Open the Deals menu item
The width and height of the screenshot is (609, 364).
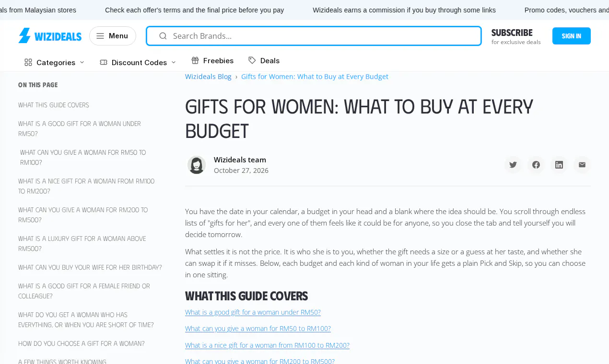(264, 60)
